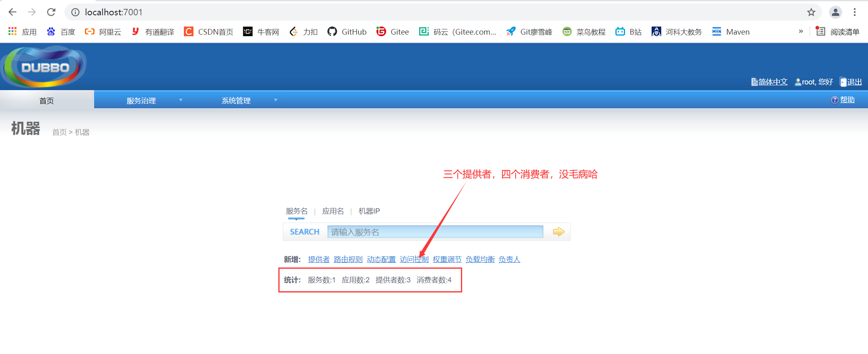The height and width of the screenshot is (354, 868).
Task: Add a new 提供者
Action: [319, 259]
